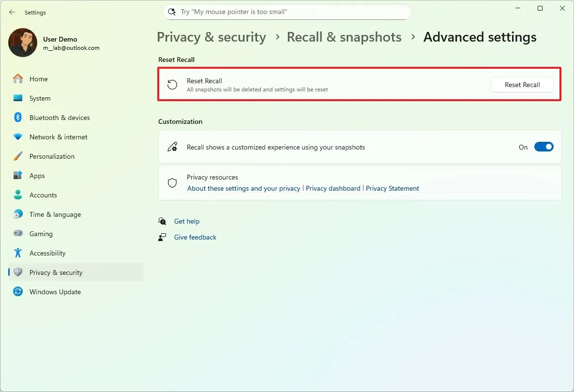The height and width of the screenshot is (392, 574).
Task: Open the Home section icon
Action: (x=18, y=78)
